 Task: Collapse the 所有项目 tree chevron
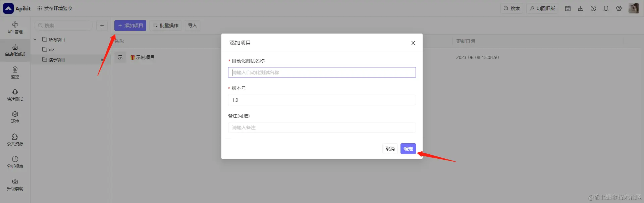(35, 40)
